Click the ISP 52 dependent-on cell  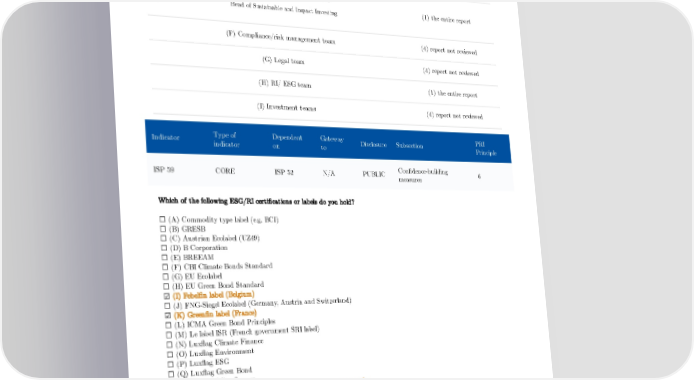click(284, 172)
